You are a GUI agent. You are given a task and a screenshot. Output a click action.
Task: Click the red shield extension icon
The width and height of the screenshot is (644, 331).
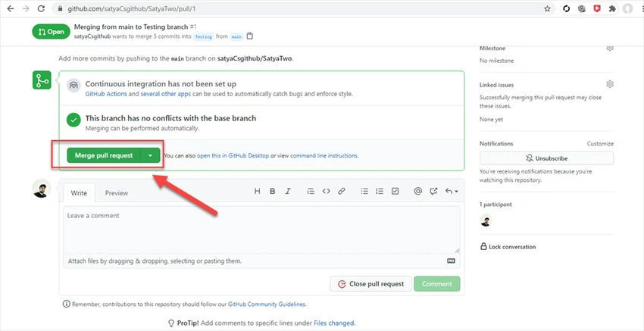point(597,8)
